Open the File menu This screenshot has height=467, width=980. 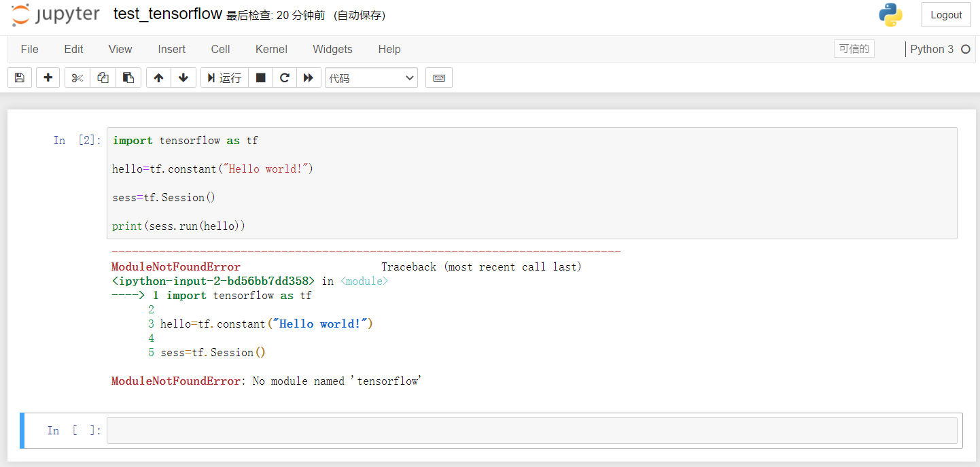(x=30, y=49)
